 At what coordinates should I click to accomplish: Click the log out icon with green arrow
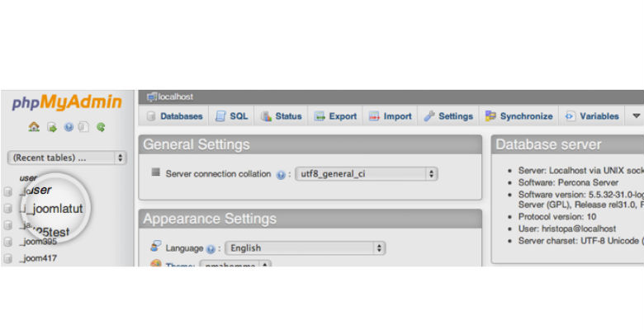(x=52, y=127)
